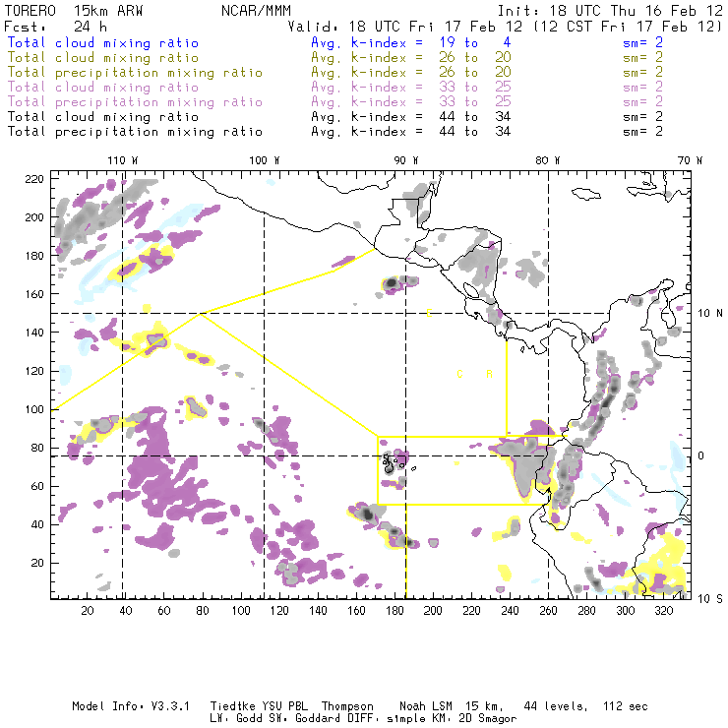
Task: Click '140' on the vertical axis
Action: point(34,333)
